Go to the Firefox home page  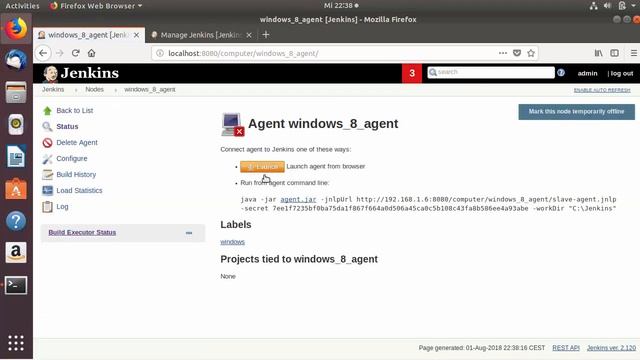point(91,53)
